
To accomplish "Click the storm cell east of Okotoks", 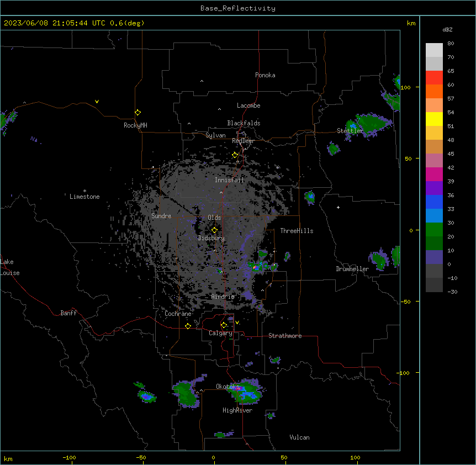I will (246, 392).
